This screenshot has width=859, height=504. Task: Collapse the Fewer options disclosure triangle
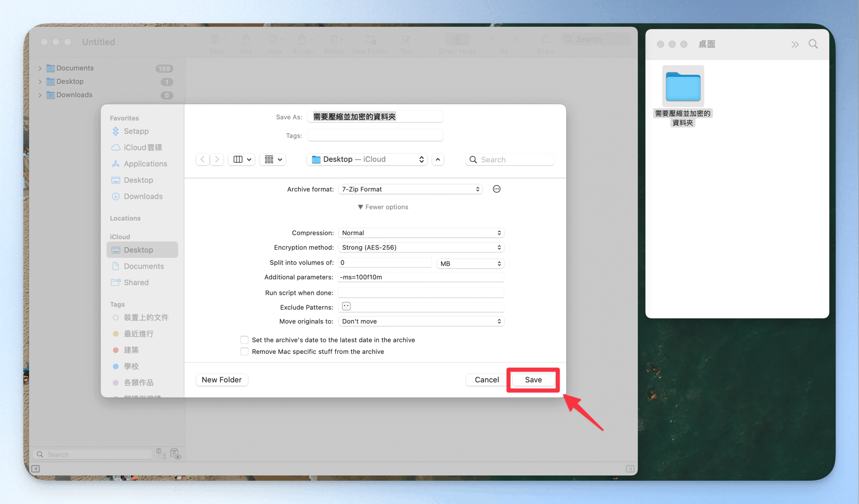tap(360, 207)
